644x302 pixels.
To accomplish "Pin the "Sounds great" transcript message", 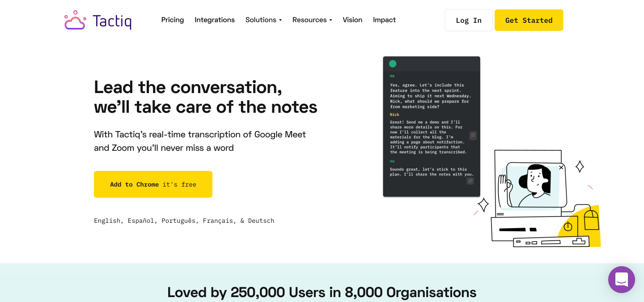I will tap(470, 181).
